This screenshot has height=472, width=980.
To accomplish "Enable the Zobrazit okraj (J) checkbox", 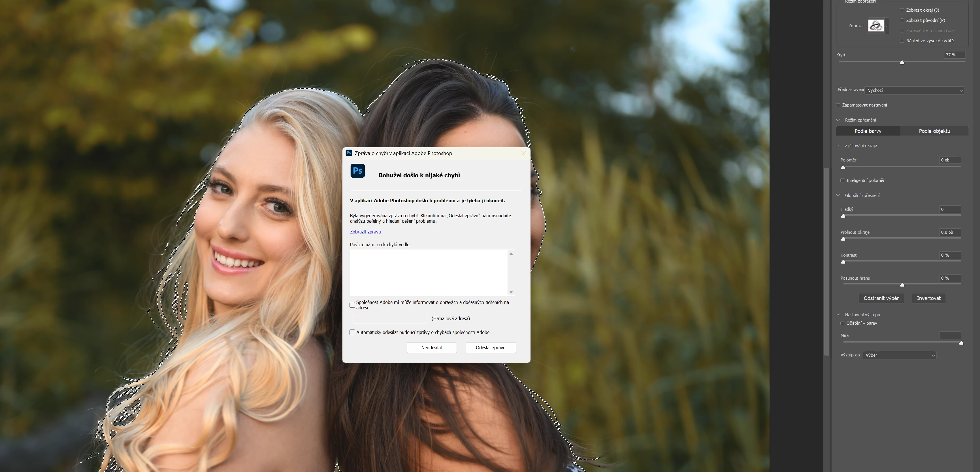I will (x=902, y=10).
